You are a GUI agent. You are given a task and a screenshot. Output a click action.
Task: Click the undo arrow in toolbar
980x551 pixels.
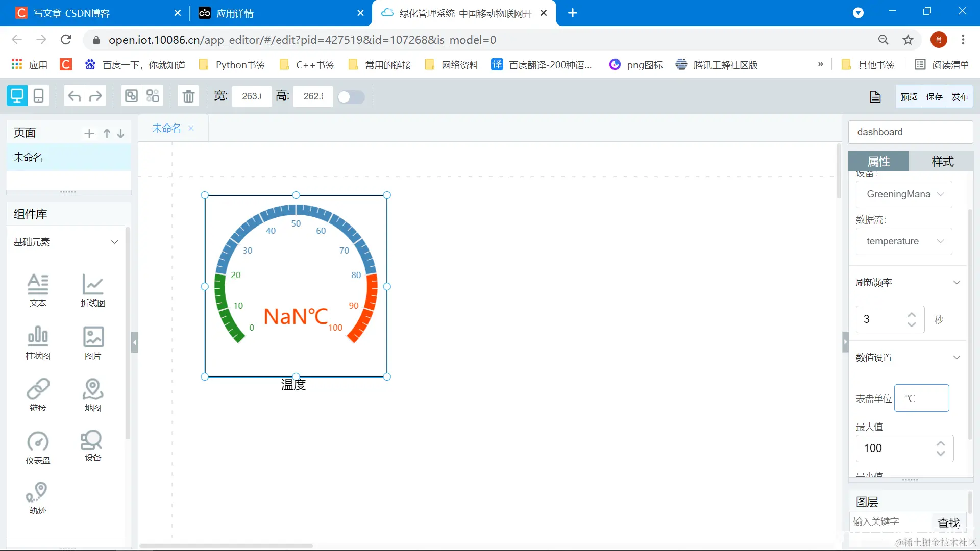pyautogui.click(x=75, y=96)
